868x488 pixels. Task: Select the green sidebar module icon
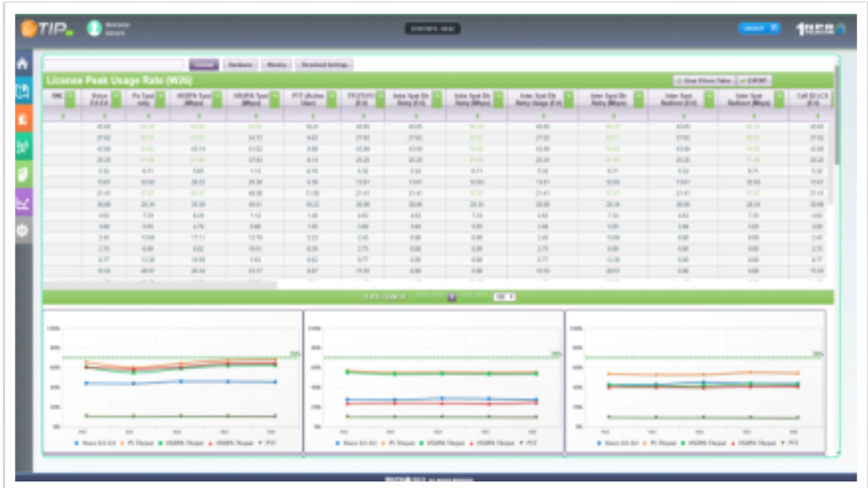coord(23,146)
